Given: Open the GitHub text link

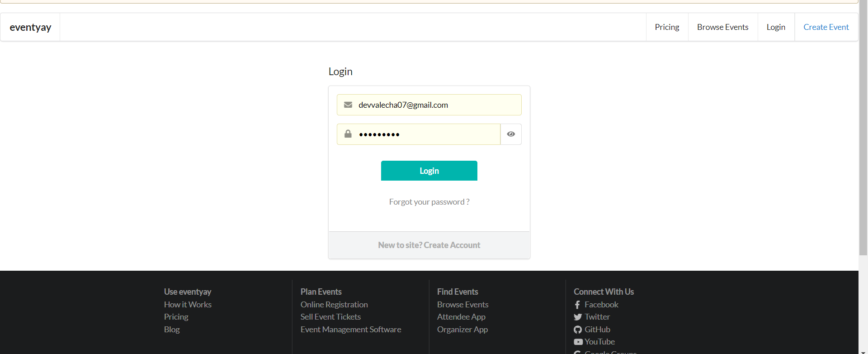Looking at the screenshot, I should pos(597,330).
